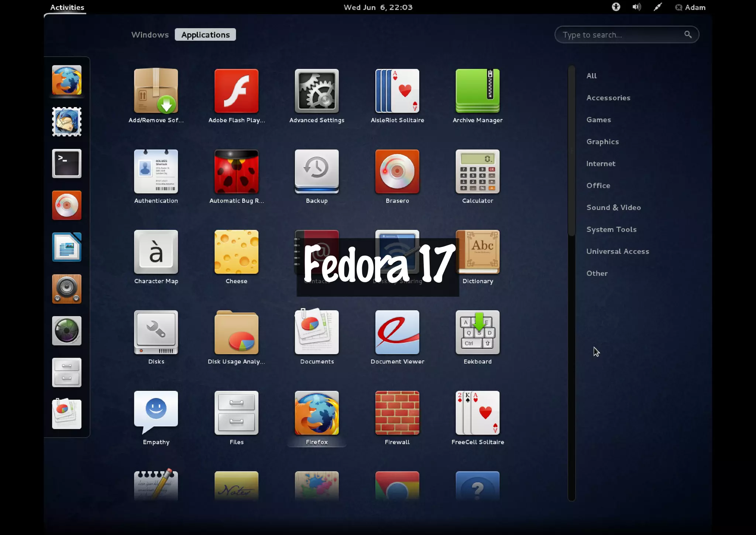Open Disk Usage Analyzer
The width and height of the screenshot is (756, 535).
(236, 338)
